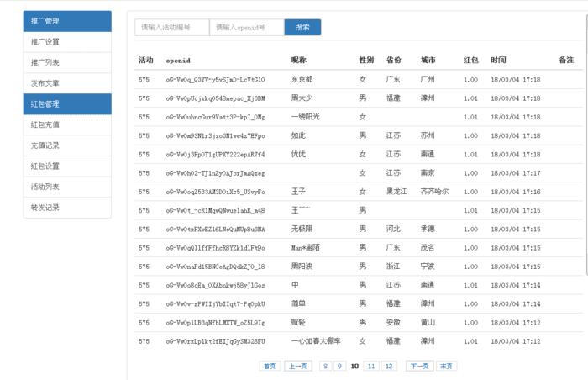
Task: Jump to page 9
Action: pyautogui.click(x=339, y=366)
